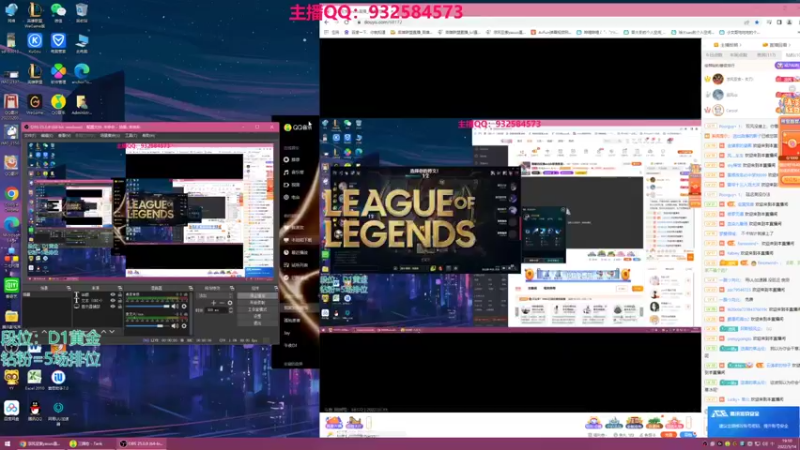
Task: Click the top OBS Controls streaming button
Action: (x=257, y=295)
